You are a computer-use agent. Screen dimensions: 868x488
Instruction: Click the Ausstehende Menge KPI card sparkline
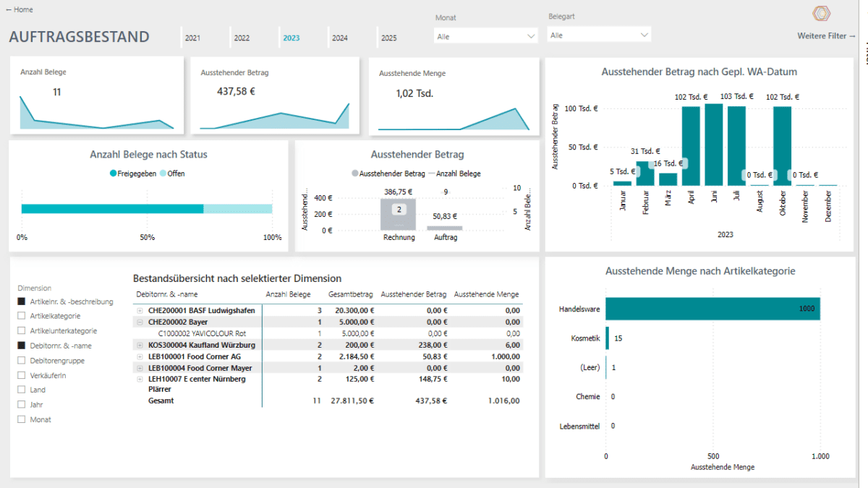pyautogui.click(x=454, y=119)
